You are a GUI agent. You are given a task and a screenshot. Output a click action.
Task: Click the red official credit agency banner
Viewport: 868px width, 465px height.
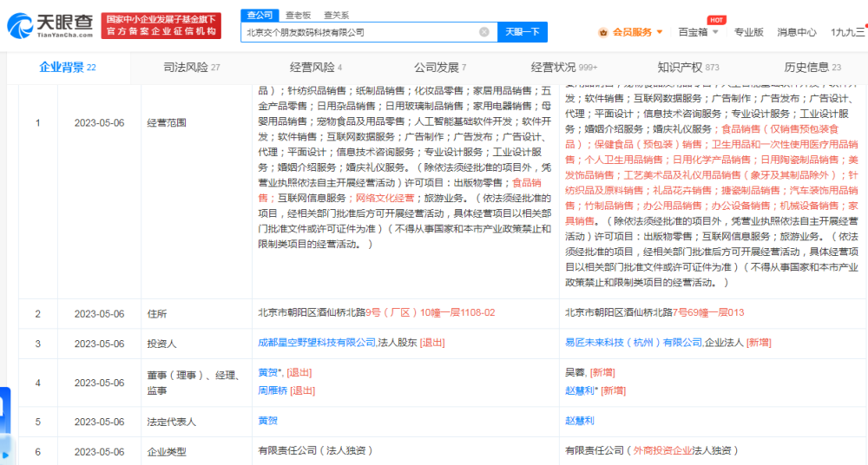(161, 25)
